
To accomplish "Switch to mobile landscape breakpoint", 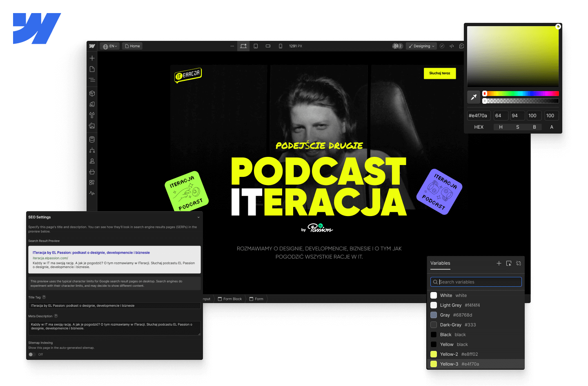I will [268, 46].
